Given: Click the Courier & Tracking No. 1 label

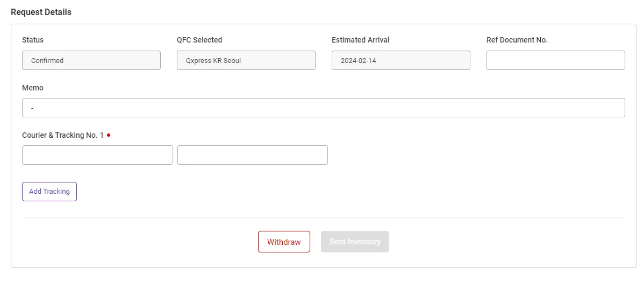Looking at the screenshot, I should (x=63, y=135).
